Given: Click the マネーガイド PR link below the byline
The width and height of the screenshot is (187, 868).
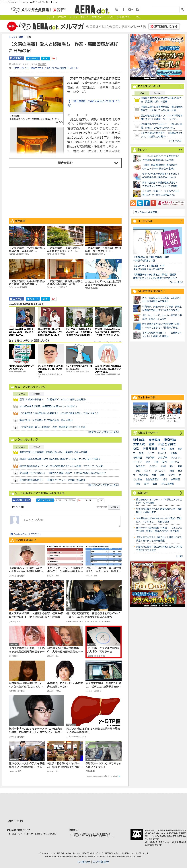Looking at the screenshot, I should [45, 68].
